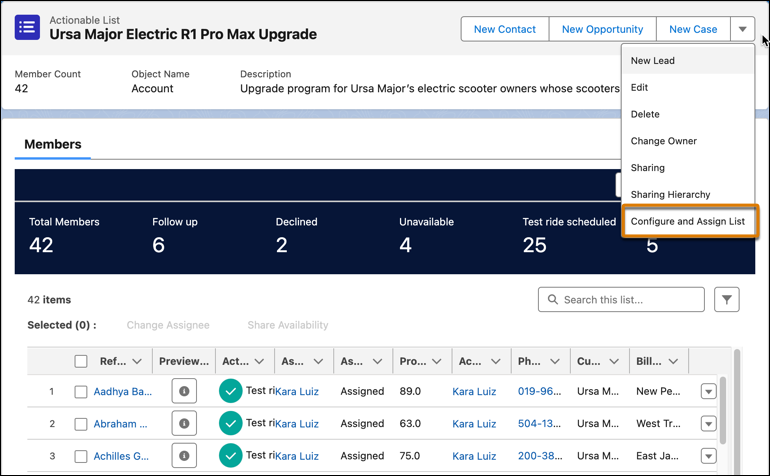Select checkbox for Achilles G... row
This screenshot has height=476, width=770.
(x=81, y=456)
